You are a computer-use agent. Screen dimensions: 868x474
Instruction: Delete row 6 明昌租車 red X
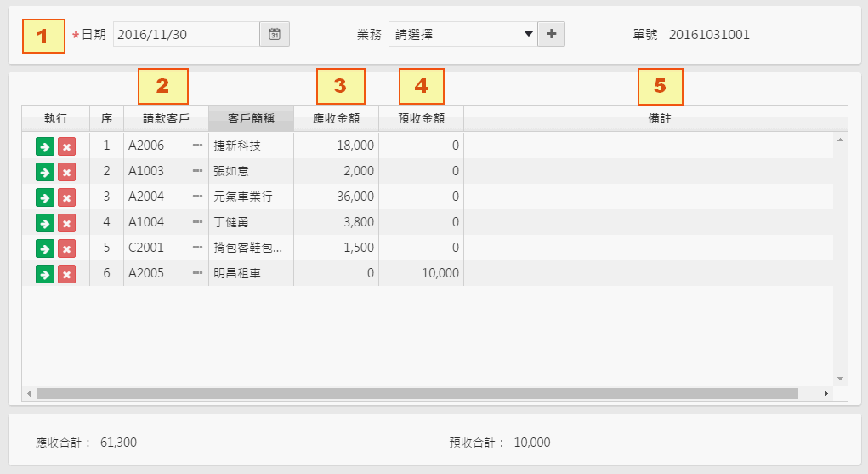[66, 274]
